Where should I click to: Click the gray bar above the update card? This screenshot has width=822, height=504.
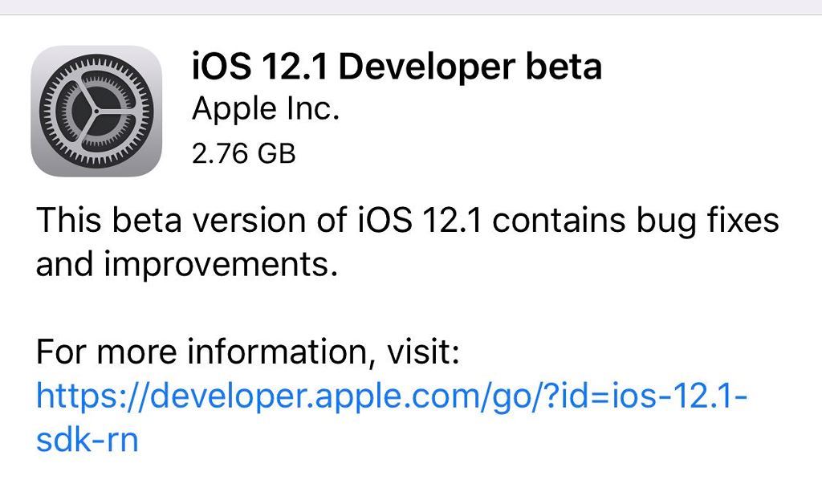(411, 7)
